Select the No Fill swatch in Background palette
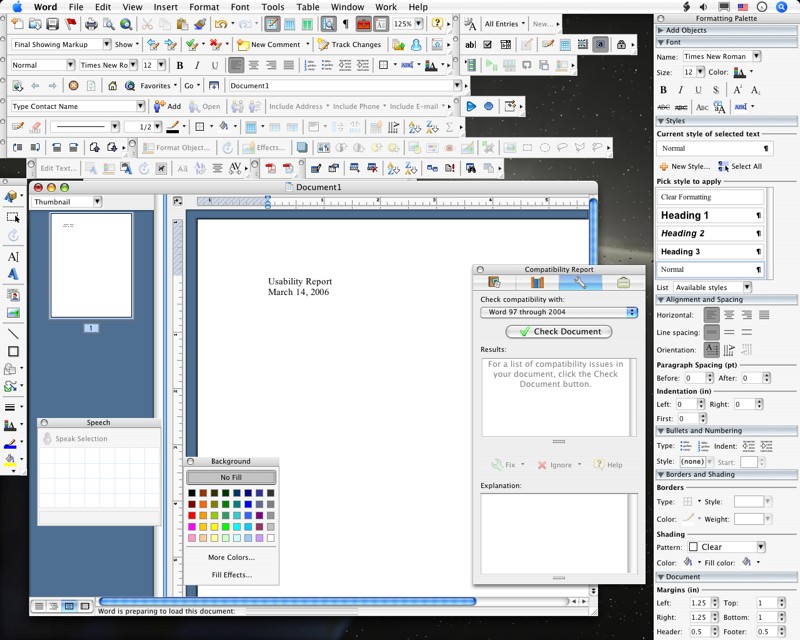 (230, 474)
